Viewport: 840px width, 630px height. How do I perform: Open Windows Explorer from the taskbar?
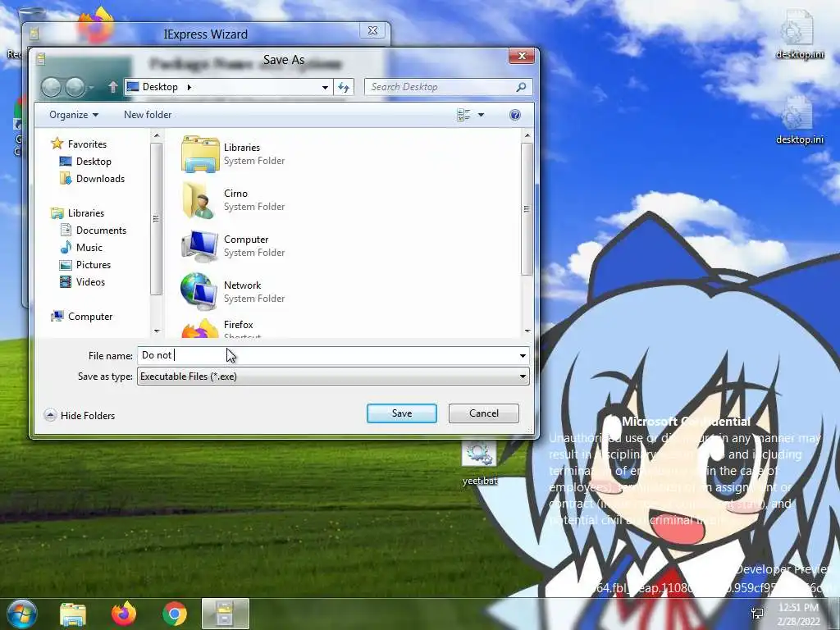pyautogui.click(x=73, y=614)
